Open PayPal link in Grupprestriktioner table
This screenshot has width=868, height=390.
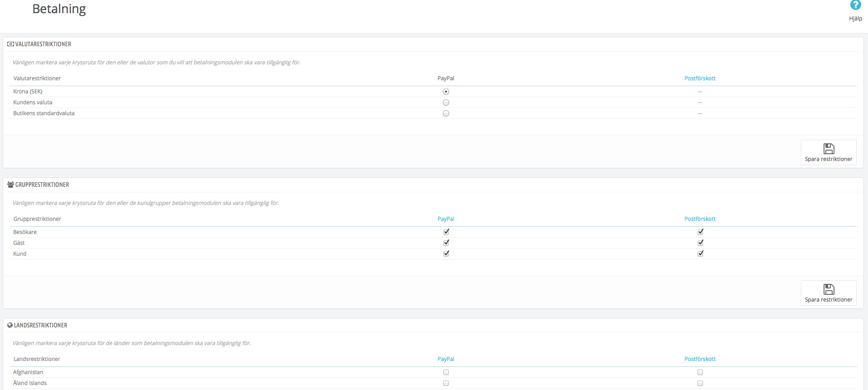(x=446, y=219)
